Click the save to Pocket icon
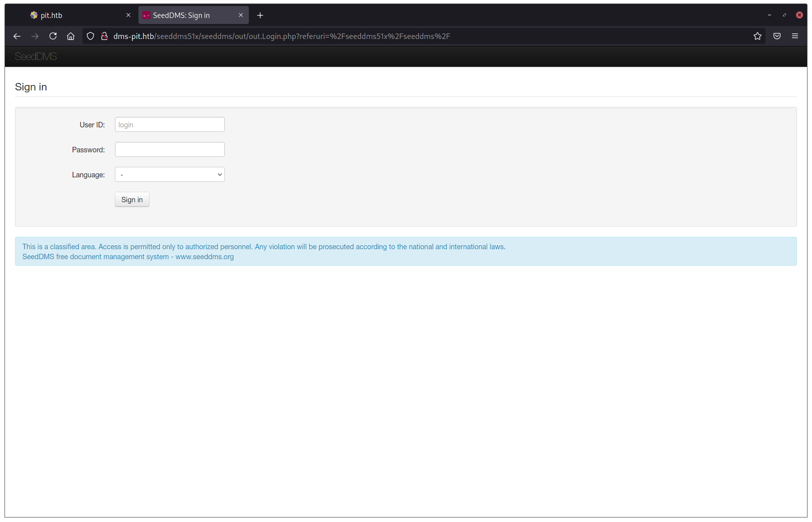The image size is (812, 522). coord(777,36)
